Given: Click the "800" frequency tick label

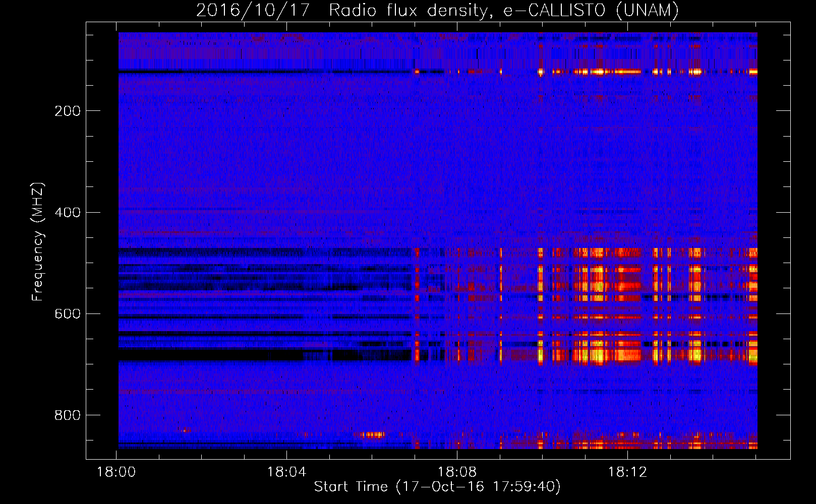Looking at the screenshot, I should click(68, 415).
